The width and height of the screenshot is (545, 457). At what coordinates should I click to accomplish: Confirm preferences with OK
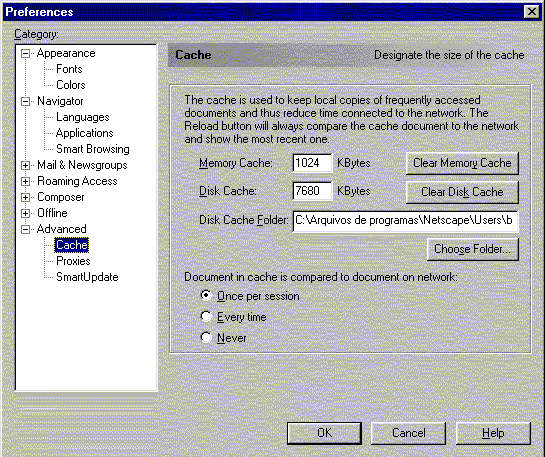[x=324, y=433]
